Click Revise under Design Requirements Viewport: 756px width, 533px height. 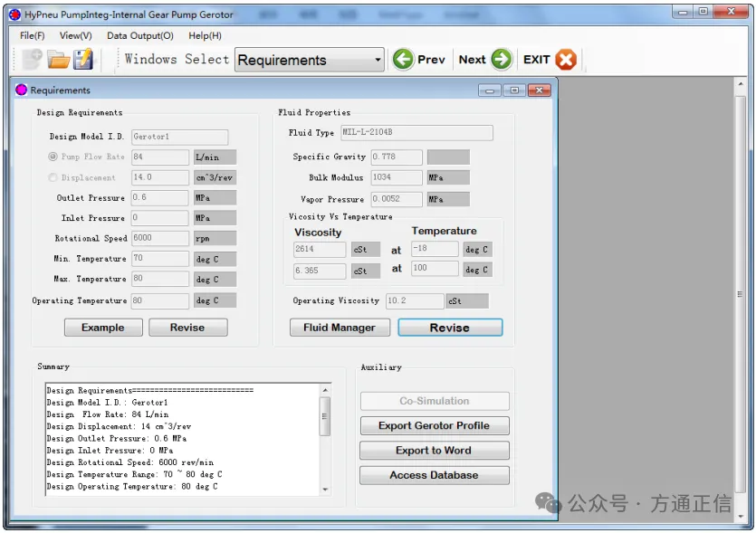coord(187,328)
